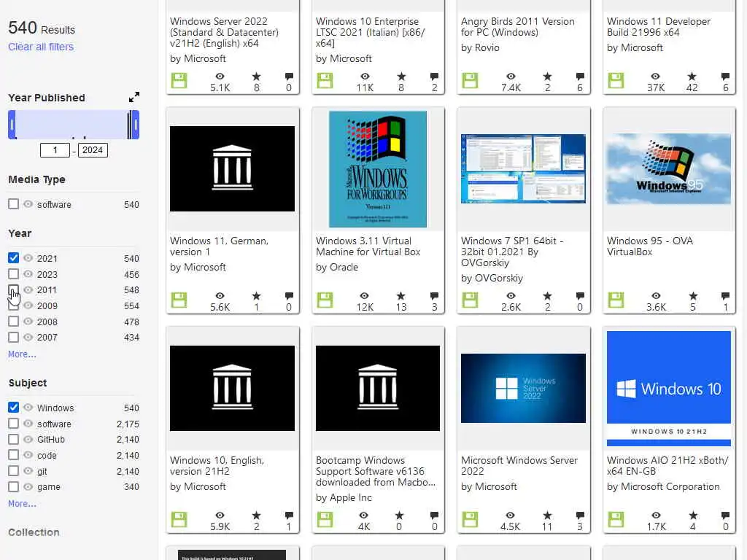Image resolution: width=747 pixels, height=560 pixels.
Task: Show more Year filter options
Action: tap(22, 354)
